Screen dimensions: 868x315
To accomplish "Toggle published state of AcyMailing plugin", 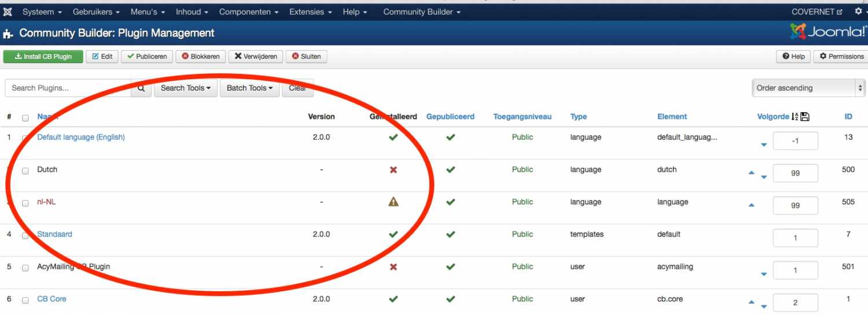I will (451, 266).
